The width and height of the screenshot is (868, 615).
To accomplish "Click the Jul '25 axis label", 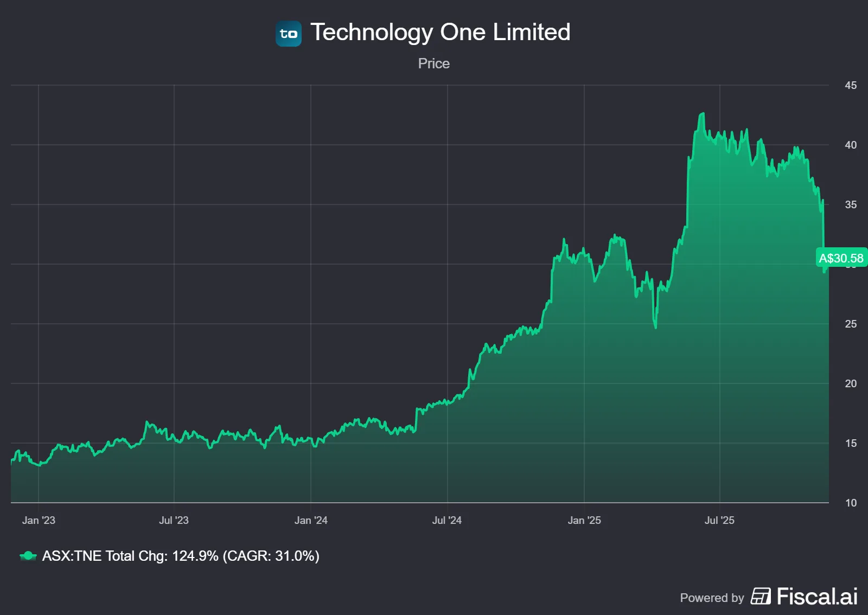I will (x=719, y=520).
